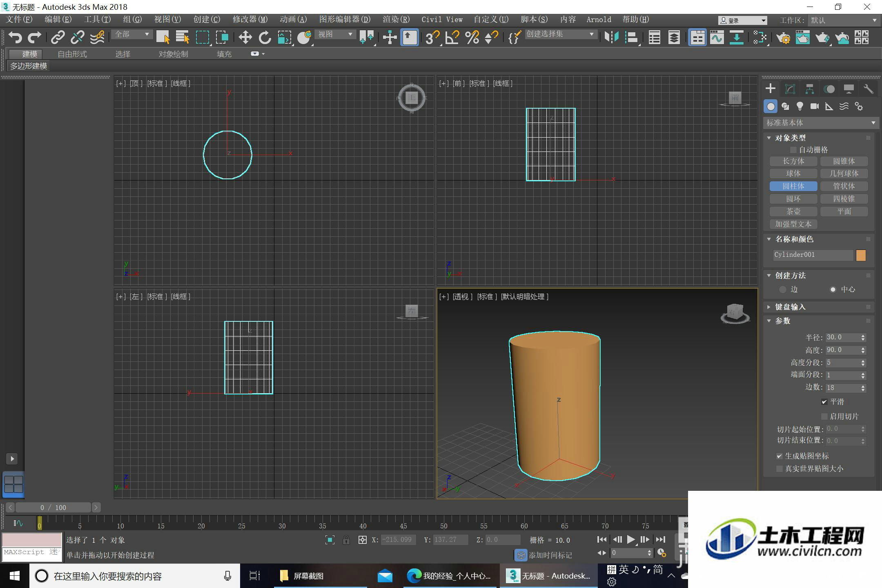The height and width of the screenshot is (588, 882).
Task: Select the 边 creation method radio
Action: coord(783,290)
